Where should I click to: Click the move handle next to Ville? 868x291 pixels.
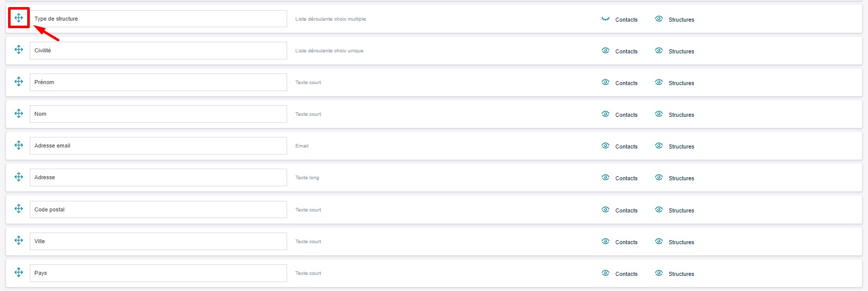(x=19, y=240)
